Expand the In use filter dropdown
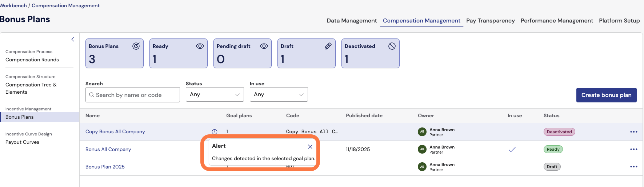 [x=279, y=94]
